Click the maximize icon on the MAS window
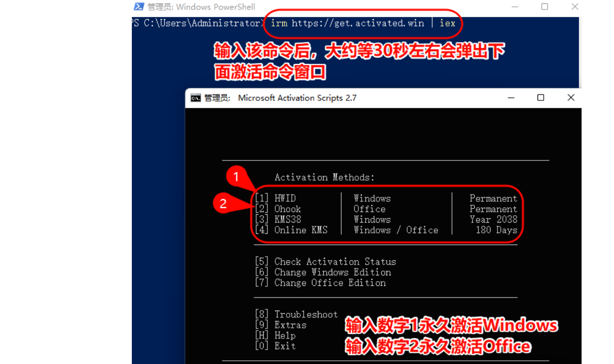The width and height of the screenshot is (614, 364). pyautogui.click(x=541, y=98)
